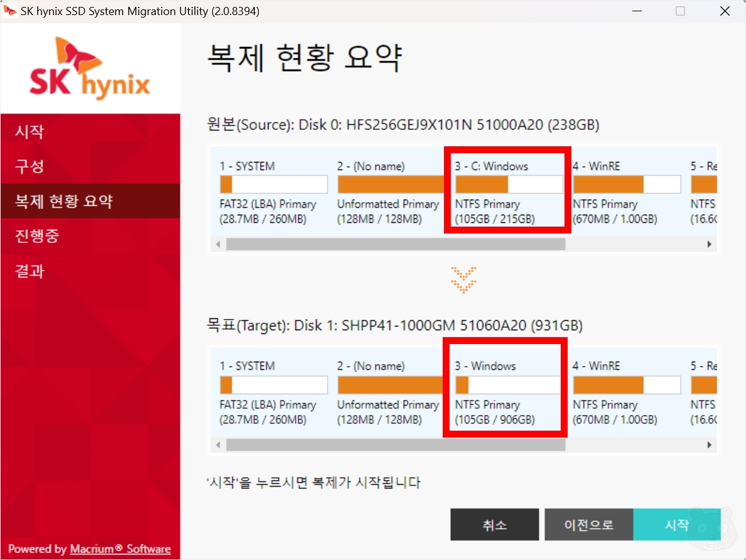The height and width of the screenshot is (560, 746).
Task: Select 시작 step in sidebar
Action: (x=90, y=131)
